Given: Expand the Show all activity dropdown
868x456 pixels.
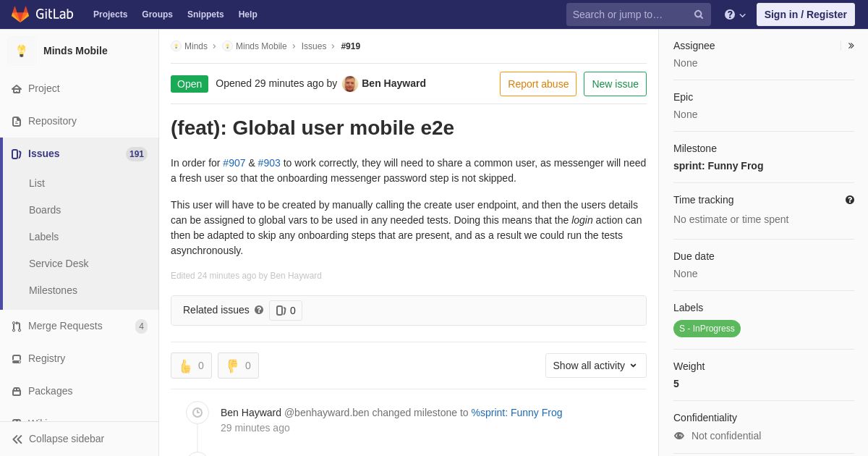Looking at the screenshot, I should click(596, 366).
